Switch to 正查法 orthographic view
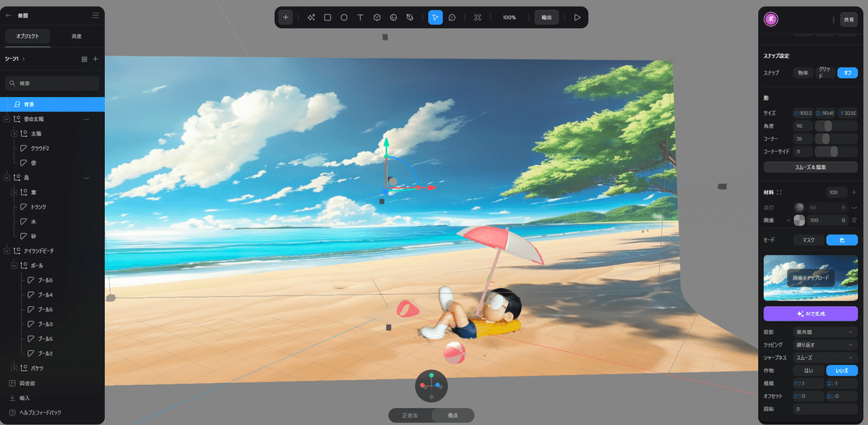The height and width of the screenshot is (425, 868). (x=411, y=416)
